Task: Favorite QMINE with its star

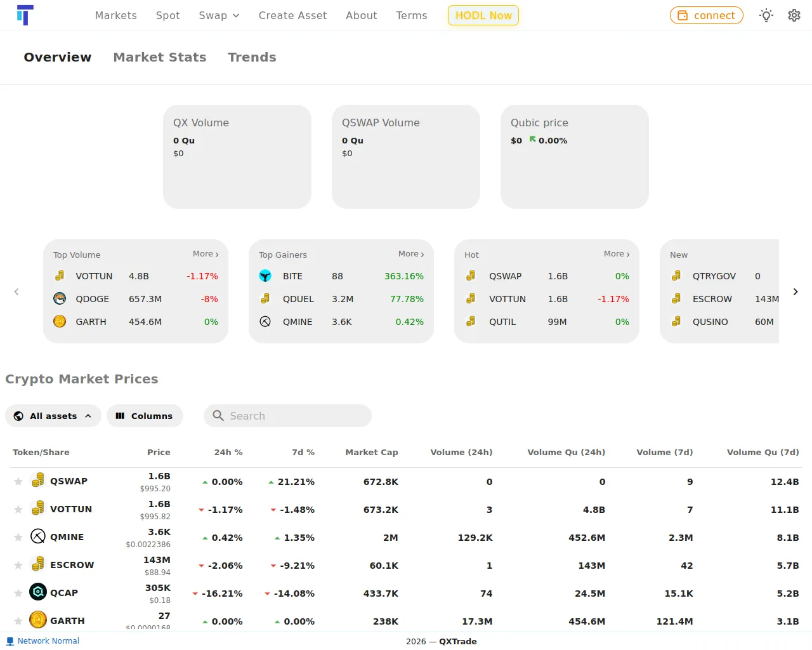Action: tap(18, 538)
